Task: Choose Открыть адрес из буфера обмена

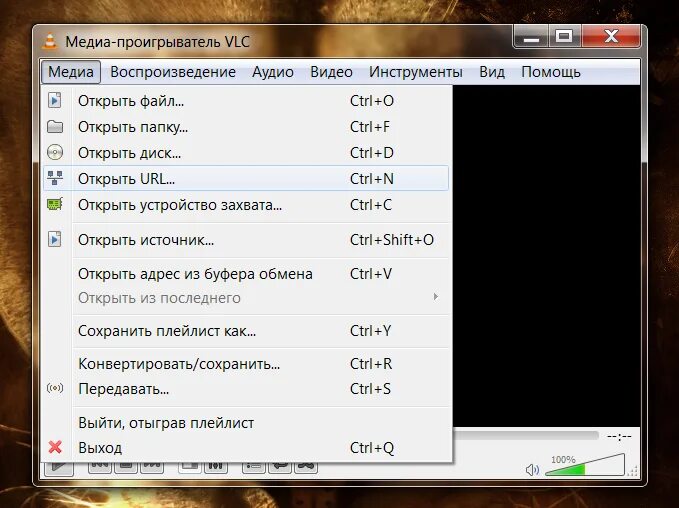Action: tap(246, 274)
